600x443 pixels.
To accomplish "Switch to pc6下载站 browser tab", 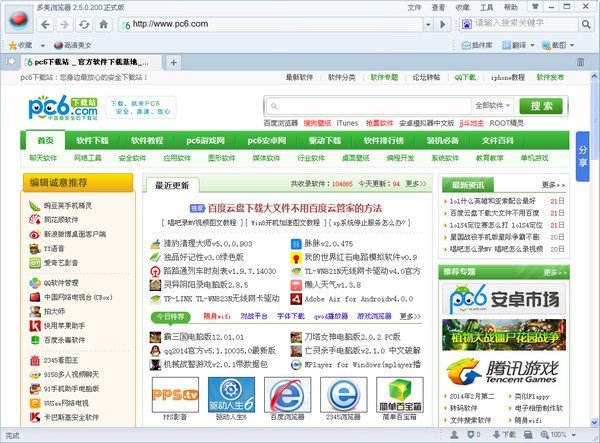I will pyautogui.click(x=91, y=62).
